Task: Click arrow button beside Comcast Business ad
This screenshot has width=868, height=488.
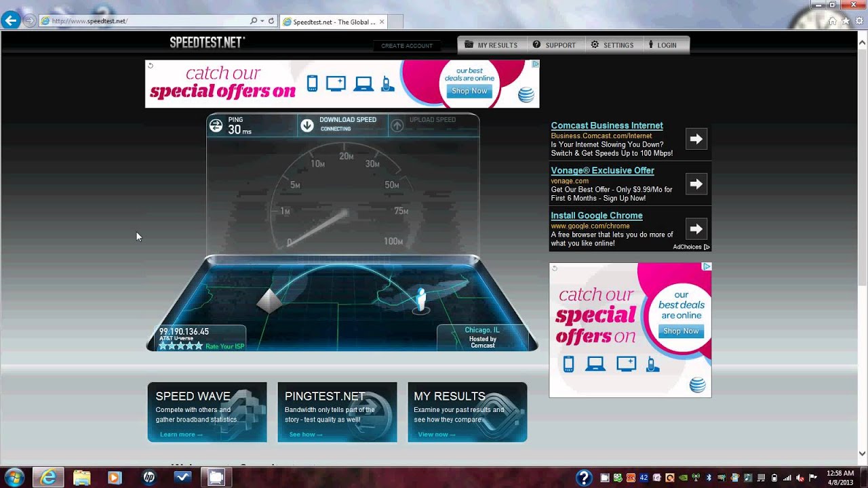Action: (696, 139)
